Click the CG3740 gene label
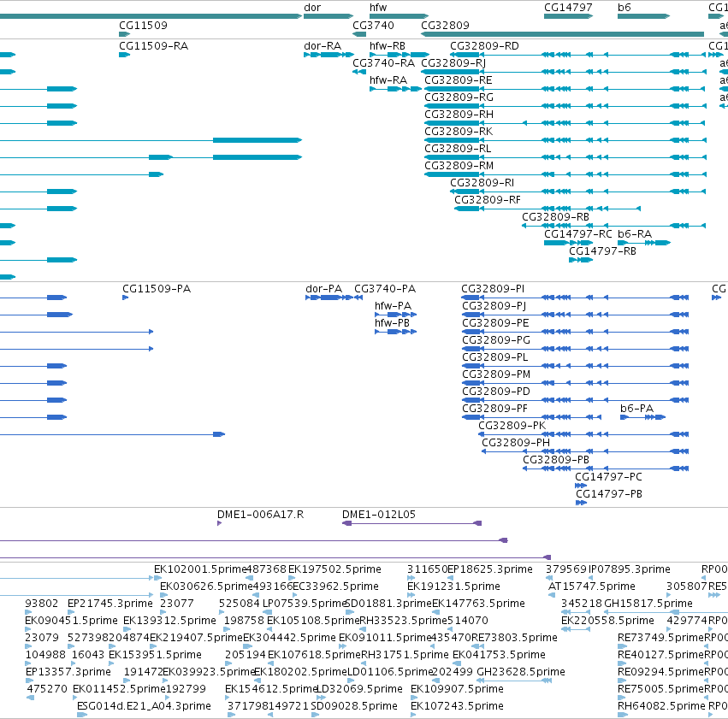The image size is (728, 719). [x=373, y=25]
